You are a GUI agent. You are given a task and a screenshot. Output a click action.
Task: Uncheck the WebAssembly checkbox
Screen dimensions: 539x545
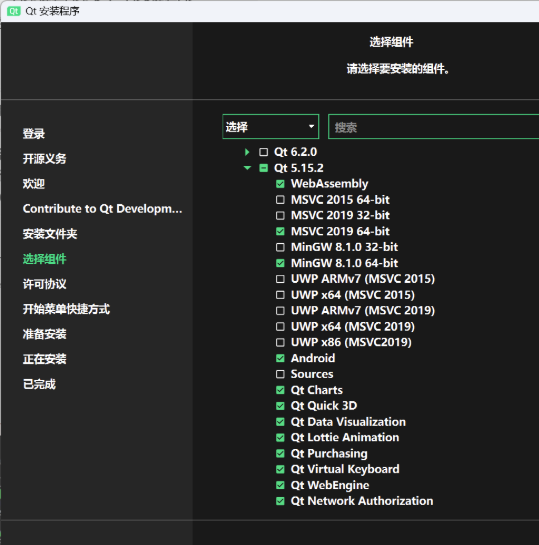pos(280,184)
